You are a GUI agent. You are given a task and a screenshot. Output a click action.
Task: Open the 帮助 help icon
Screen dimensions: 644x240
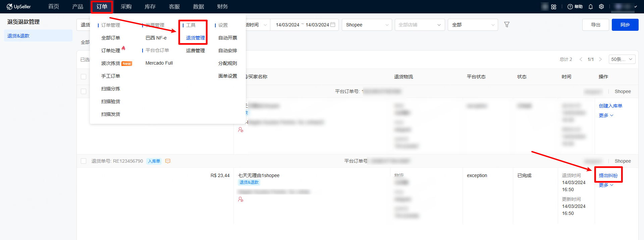570,7
